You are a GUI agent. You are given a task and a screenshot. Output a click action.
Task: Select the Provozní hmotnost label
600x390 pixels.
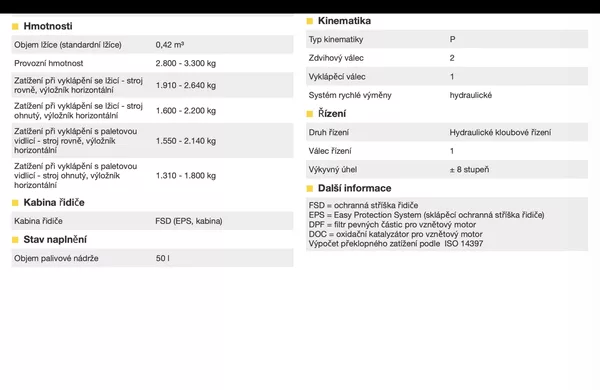point(49,63)
